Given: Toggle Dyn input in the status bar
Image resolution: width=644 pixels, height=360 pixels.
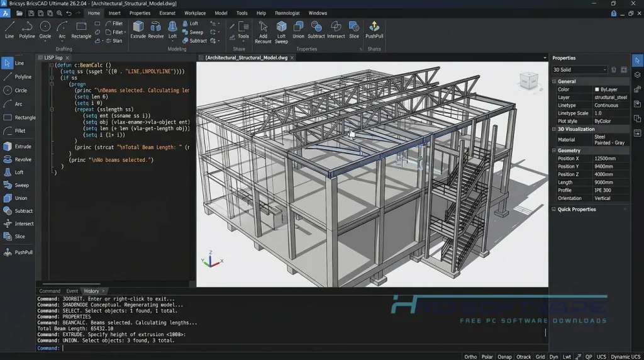Looking at the screenshot, I should (x=553, y=357).
